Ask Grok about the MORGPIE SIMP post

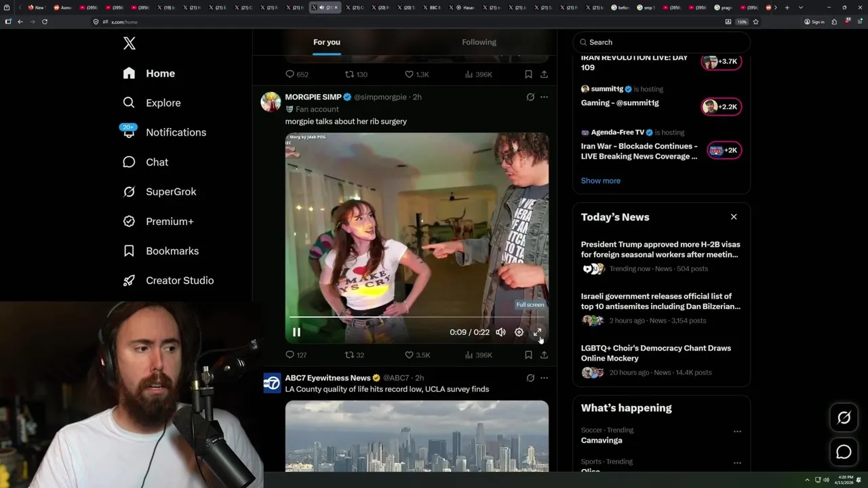(x=530, y=97)
